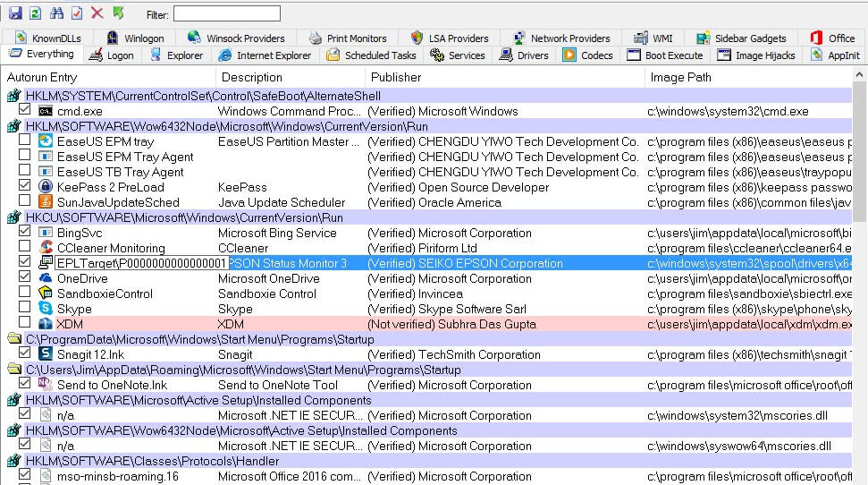Click the Save toolbar icon

15,13
